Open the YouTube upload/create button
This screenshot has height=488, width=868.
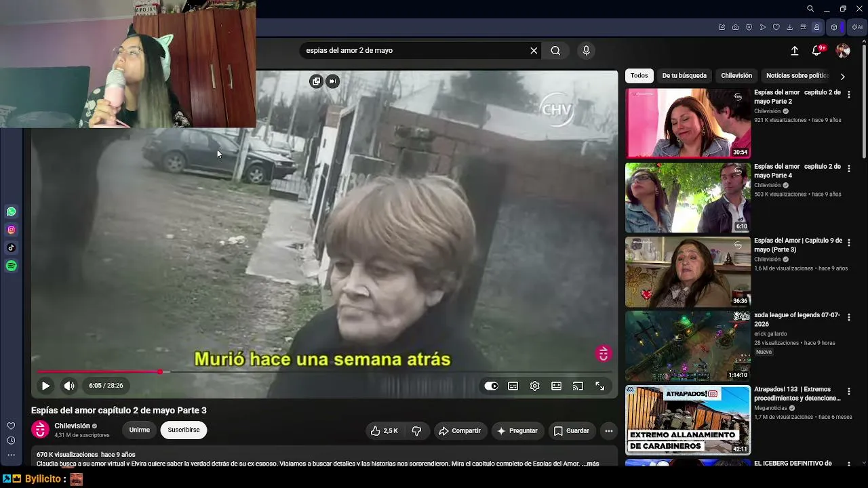point(795,50)
